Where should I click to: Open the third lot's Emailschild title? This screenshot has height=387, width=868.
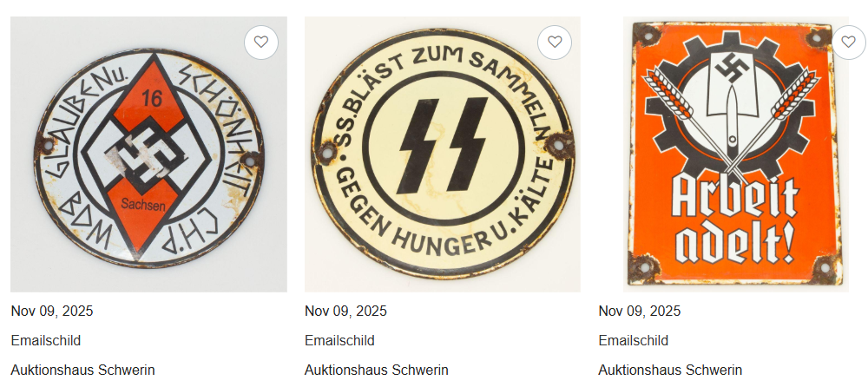(634, 340)
